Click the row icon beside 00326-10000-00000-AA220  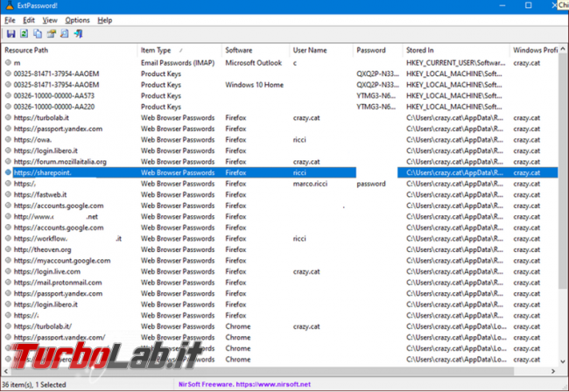point(8,106)
